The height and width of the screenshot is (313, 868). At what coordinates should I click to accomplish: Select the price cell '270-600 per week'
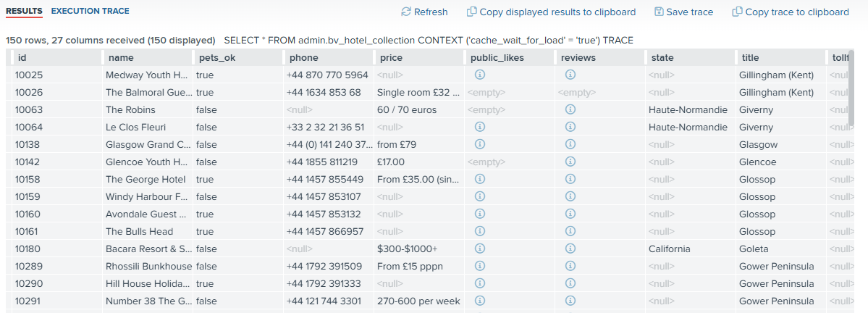pos(418,300)
